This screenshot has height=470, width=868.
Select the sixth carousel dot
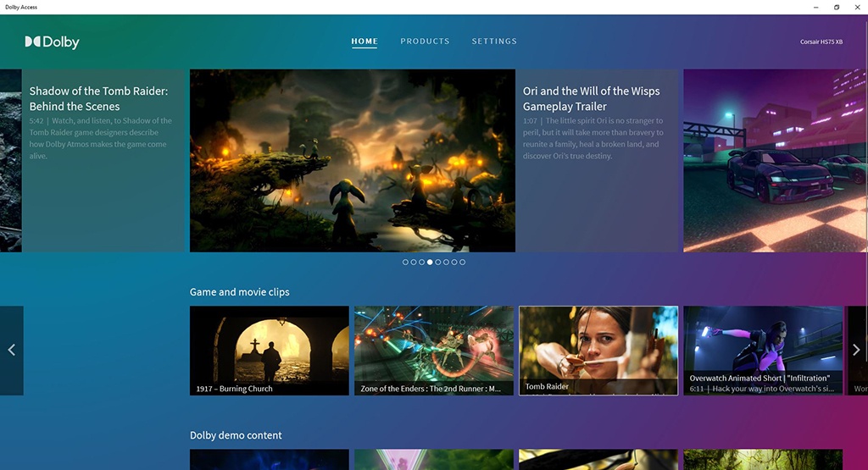pyautogui.click(x=446, y=262)
